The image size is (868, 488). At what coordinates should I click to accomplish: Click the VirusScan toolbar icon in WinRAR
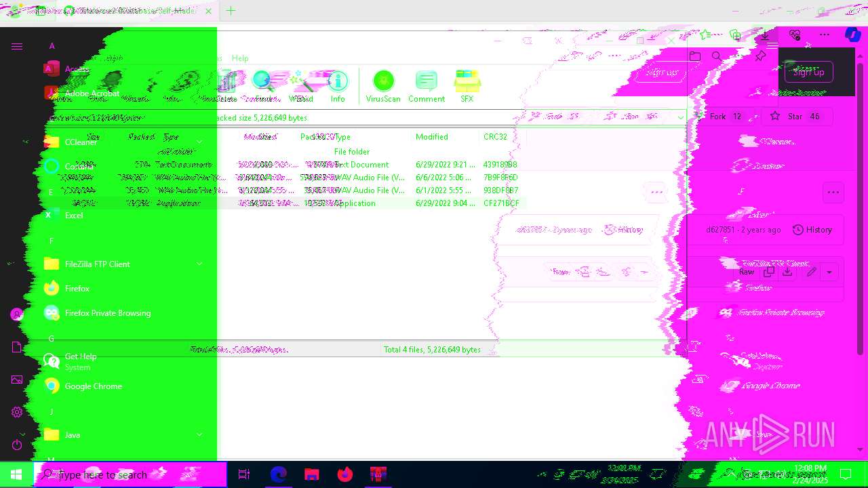pyautogui.click(x=383, y=87)
